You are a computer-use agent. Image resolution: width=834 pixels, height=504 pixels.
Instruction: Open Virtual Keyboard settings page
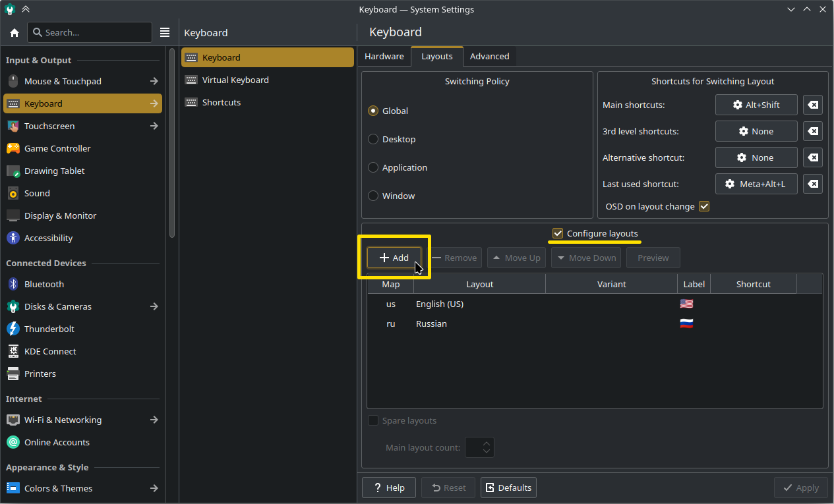click(x=235, y=80)
